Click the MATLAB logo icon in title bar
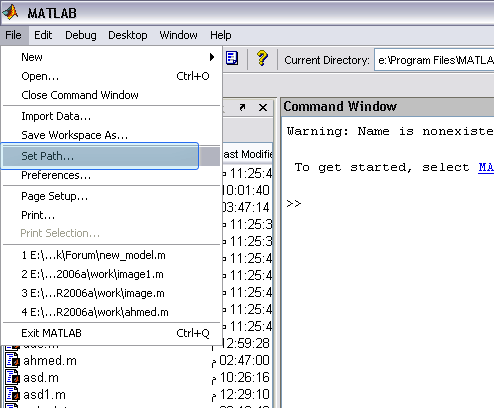Screen dimensions: 494x408 (x=11, y=13)
